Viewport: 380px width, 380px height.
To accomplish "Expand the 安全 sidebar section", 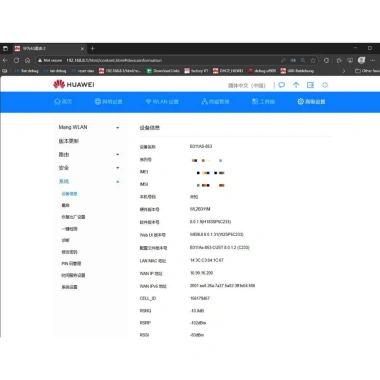I will click(x=89, y=168).
